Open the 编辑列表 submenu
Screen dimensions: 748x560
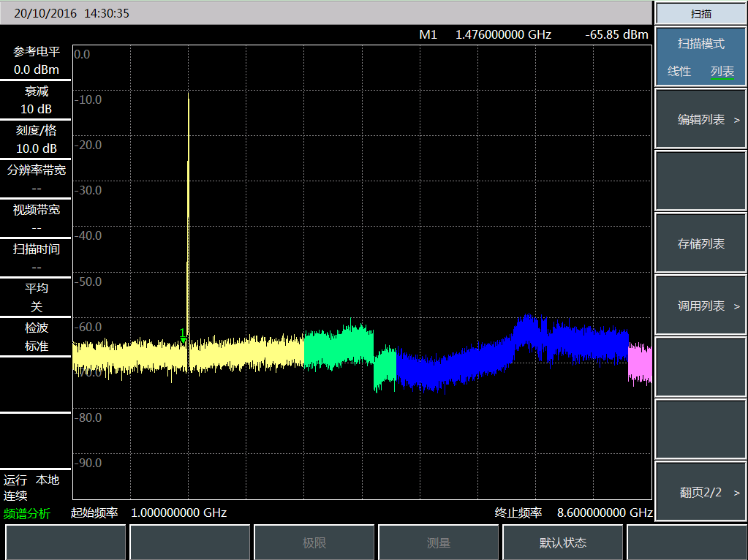[700, 120]
